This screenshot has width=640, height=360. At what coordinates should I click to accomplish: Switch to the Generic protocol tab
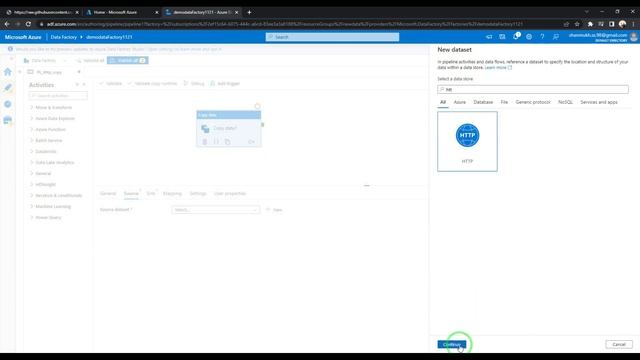533,102
